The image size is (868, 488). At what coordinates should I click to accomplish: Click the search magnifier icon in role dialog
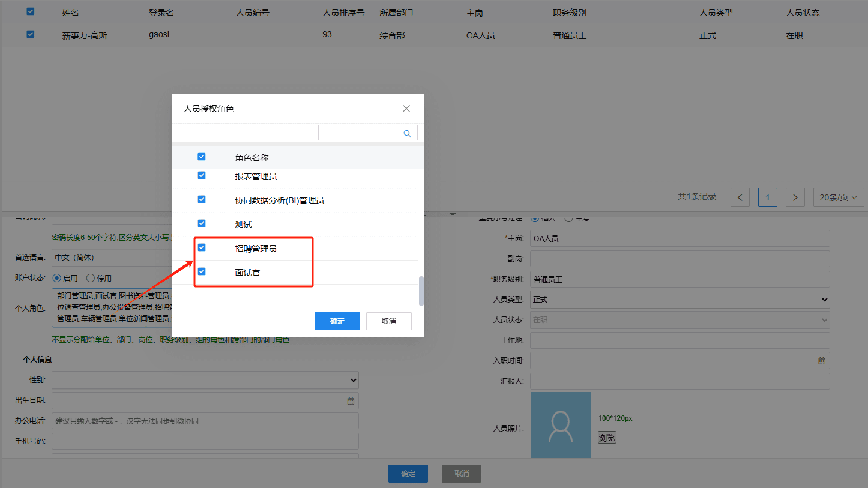(408, 133)
